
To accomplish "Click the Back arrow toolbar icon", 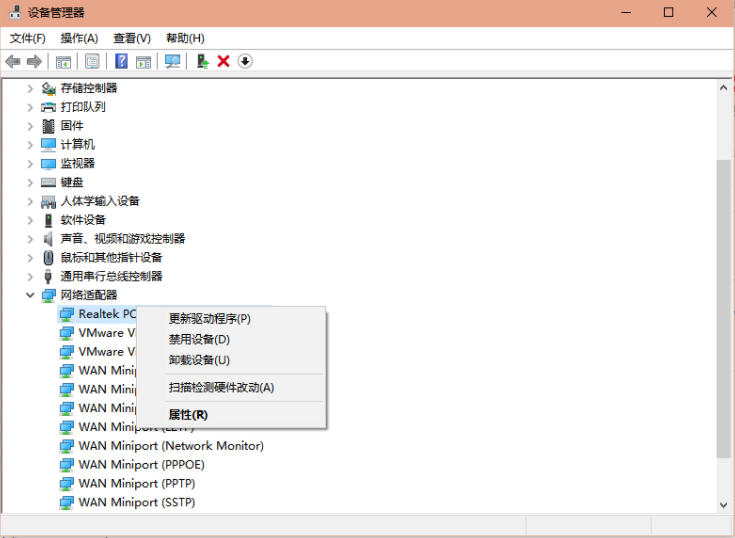I will click(13, 61).
